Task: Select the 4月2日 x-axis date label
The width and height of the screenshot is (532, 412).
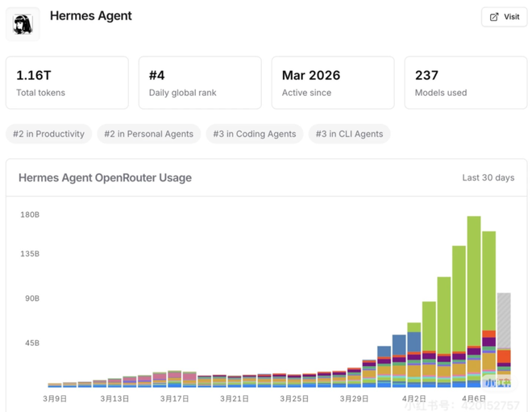Action: pyautogui.click(x=414, y=398)
